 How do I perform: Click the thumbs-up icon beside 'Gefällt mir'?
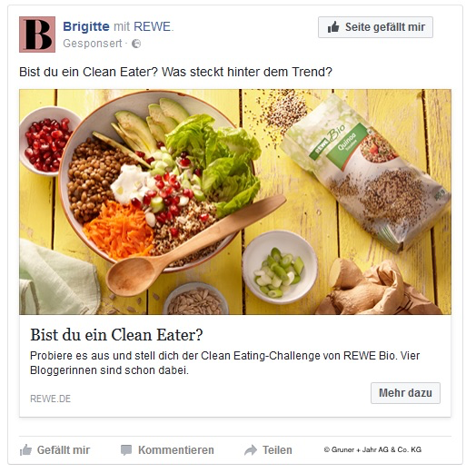point(25,450)
